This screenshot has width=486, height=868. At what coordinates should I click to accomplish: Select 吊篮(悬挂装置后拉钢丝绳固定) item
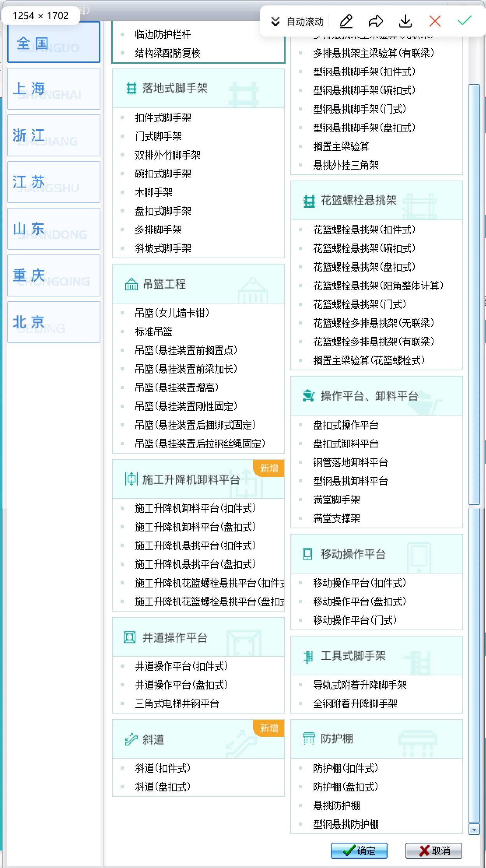tap(200, 444)
